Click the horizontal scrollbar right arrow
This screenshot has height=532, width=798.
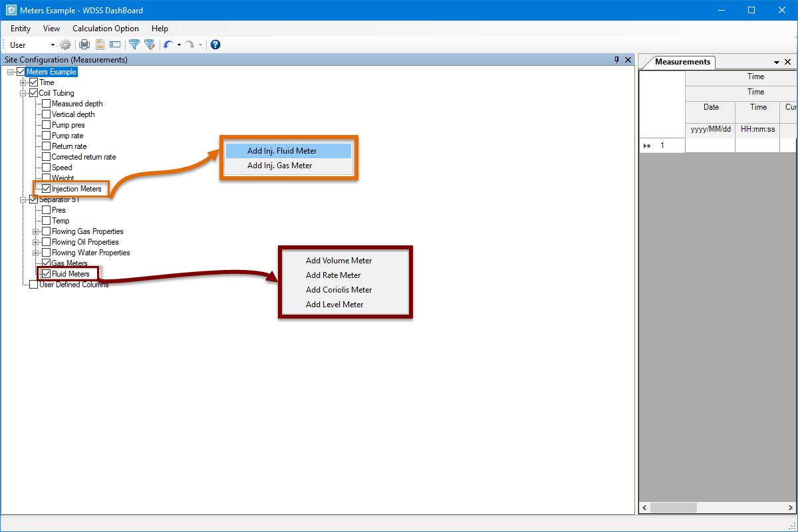point(791,507)
